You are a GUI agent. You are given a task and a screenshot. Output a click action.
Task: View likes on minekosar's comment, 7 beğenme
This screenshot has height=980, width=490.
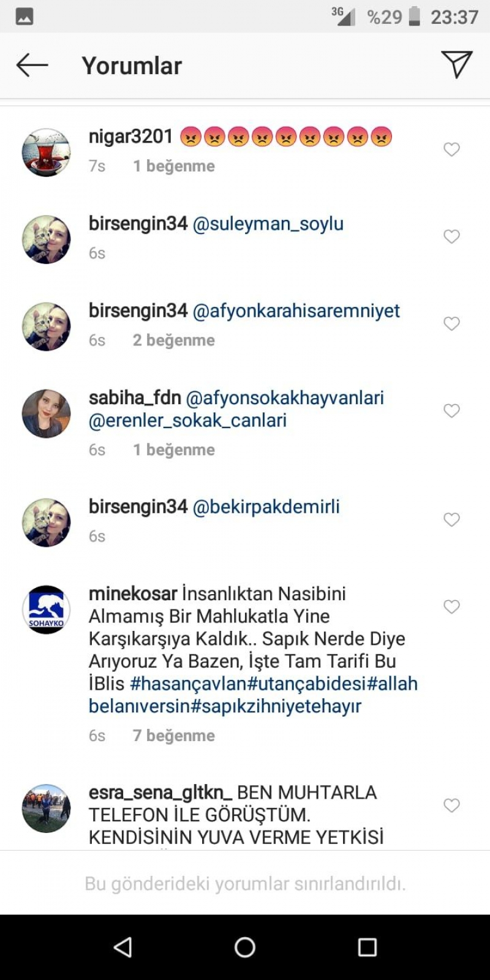tap(174, 736)
